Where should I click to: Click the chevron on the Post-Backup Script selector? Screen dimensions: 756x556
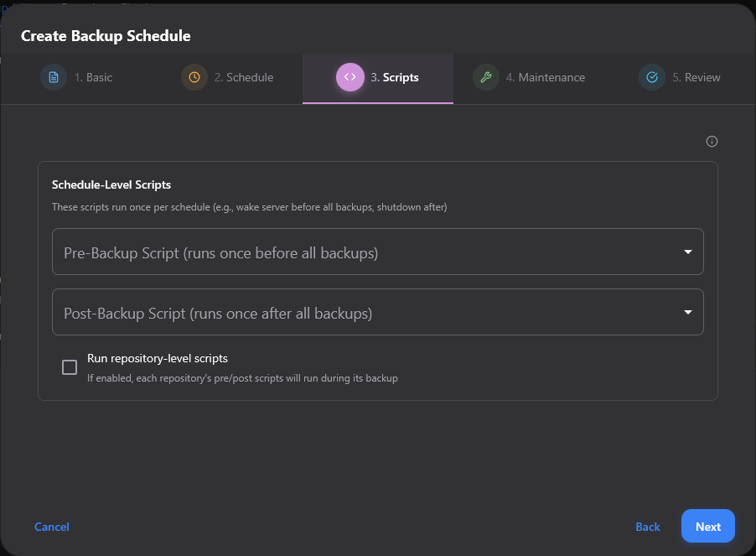687,312
